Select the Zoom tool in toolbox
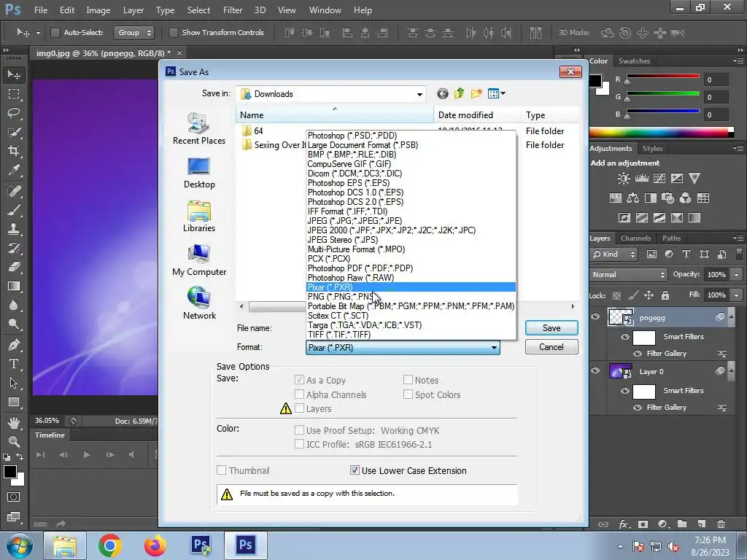The height and width of the screenshot is (560, 747). pyautogui.click(x=14, y=441)
